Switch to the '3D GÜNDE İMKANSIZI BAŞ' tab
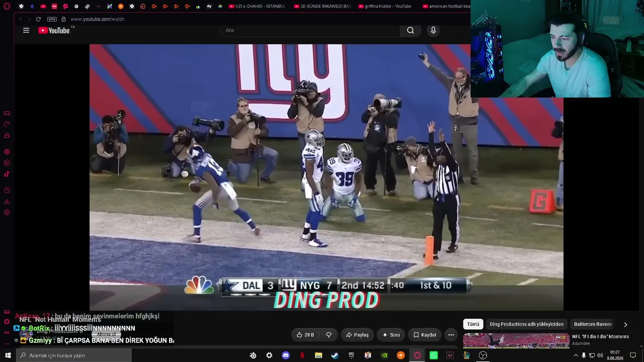 click(322, 7)
